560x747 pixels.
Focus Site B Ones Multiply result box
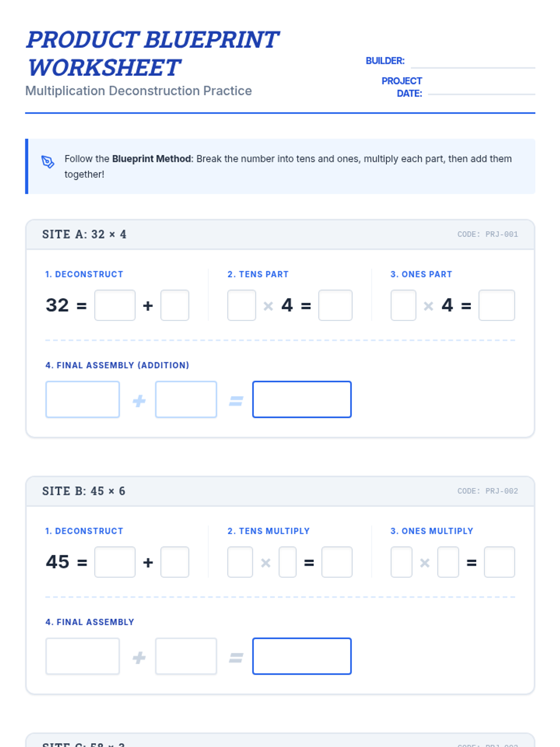click(x=499, y=562)
